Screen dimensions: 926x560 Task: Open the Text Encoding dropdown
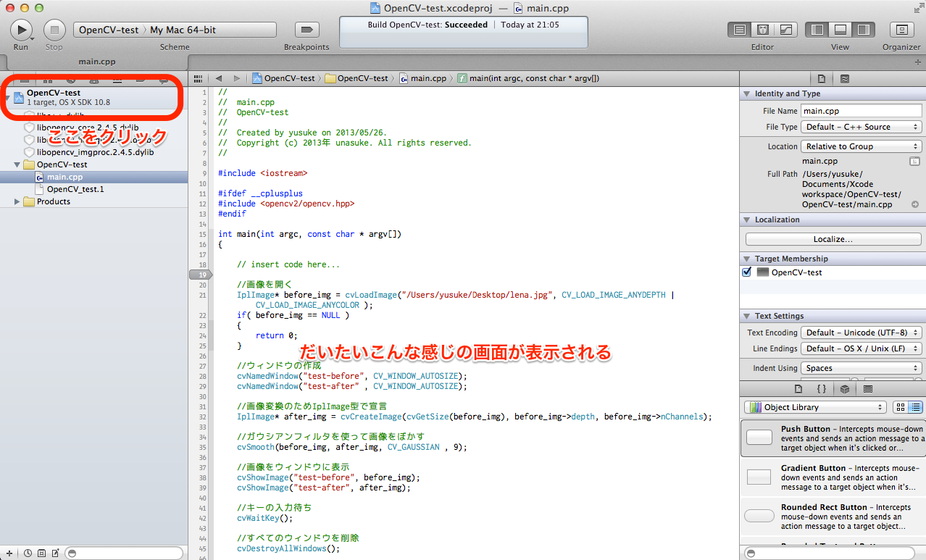pos(862,333)
